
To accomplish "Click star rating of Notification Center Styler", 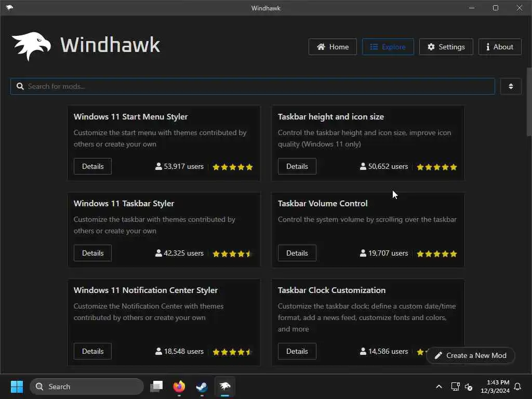I will pyautogui.click(x=233, y=352).
